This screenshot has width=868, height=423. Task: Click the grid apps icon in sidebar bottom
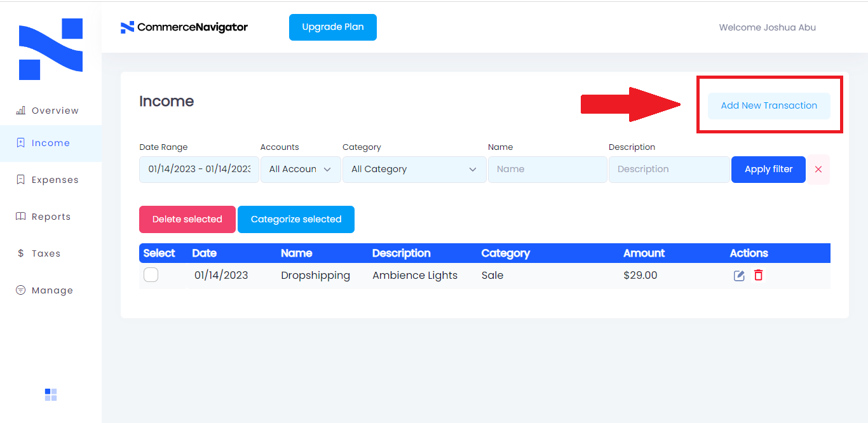[x=51, y=395]
